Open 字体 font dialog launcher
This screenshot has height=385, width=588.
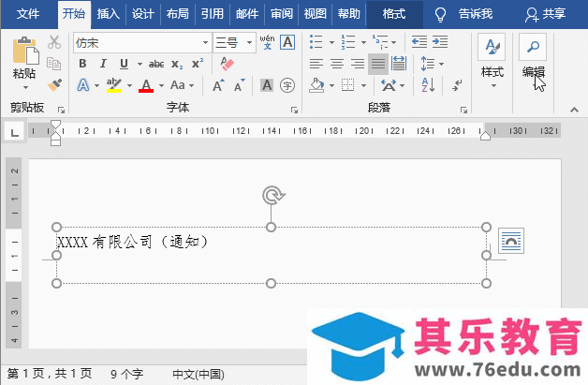(294, 110)
